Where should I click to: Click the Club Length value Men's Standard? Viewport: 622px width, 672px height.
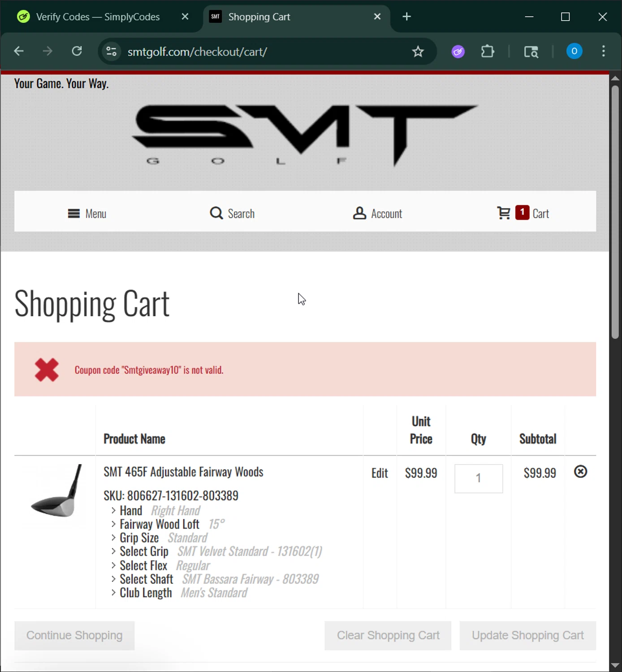click(214, 593)
